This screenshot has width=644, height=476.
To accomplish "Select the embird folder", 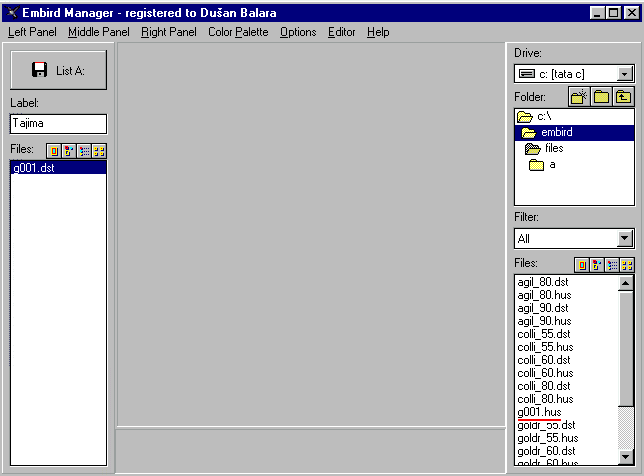I will pyautogui.click(x=574, y=132).
